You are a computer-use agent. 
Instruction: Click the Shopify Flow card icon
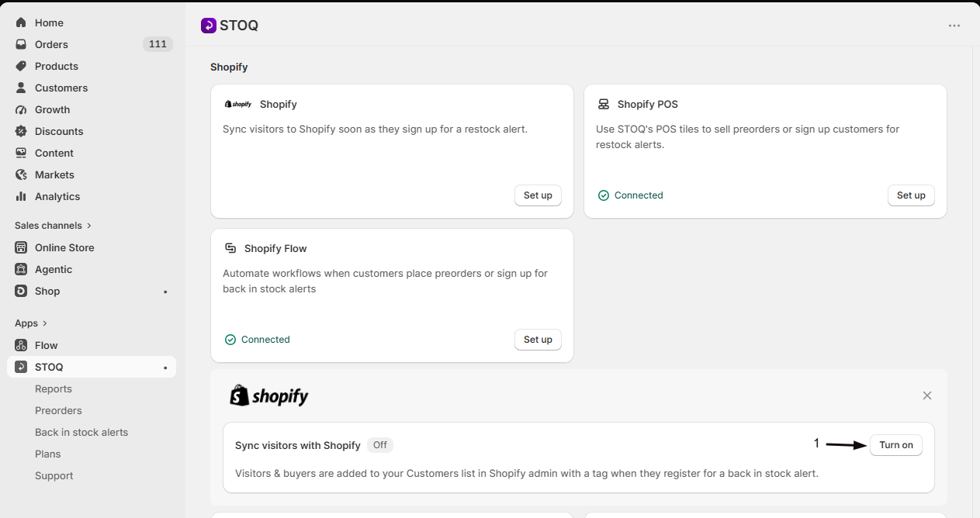coord(230,248)
